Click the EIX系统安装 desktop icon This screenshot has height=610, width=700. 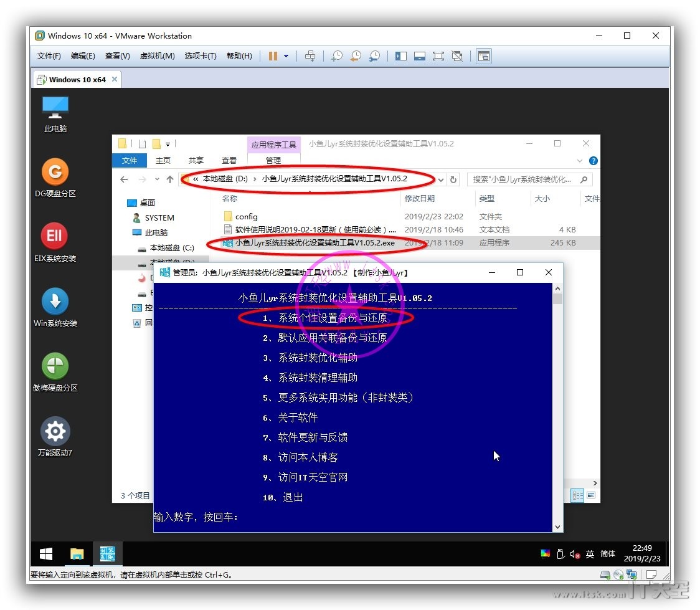(55, 242)
